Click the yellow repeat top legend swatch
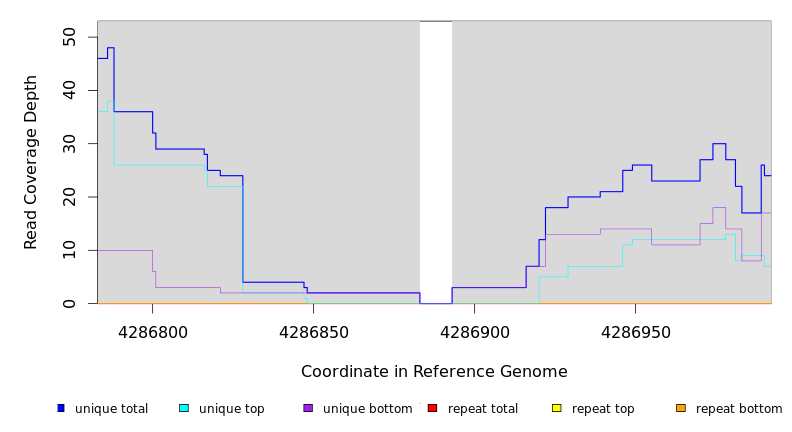 tap(556, 408)
